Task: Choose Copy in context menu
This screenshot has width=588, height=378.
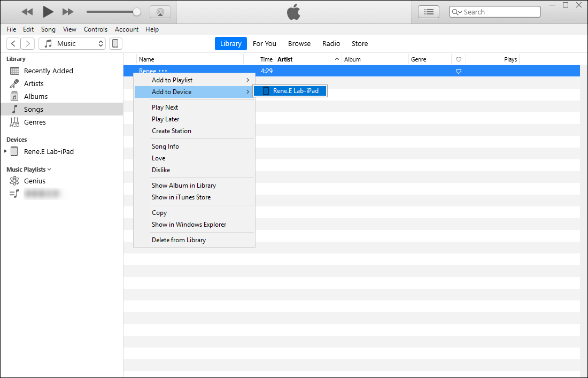Action: [195, 213]
